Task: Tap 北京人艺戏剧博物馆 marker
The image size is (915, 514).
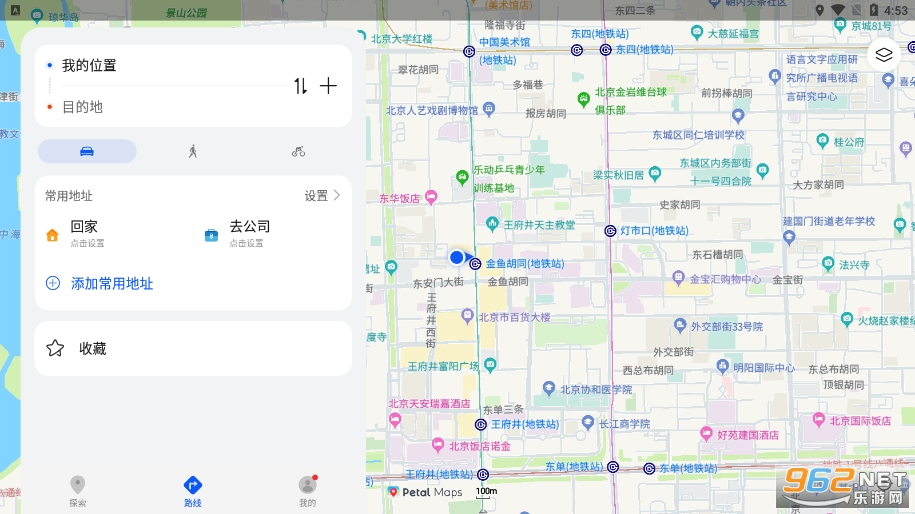Action: (489, 109)
